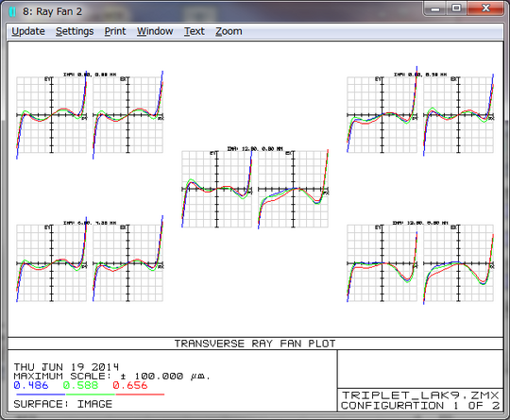The image size is (510, 420).
Task: Minimize the Ray Fan 2 window
Action: tap(435, 8)
